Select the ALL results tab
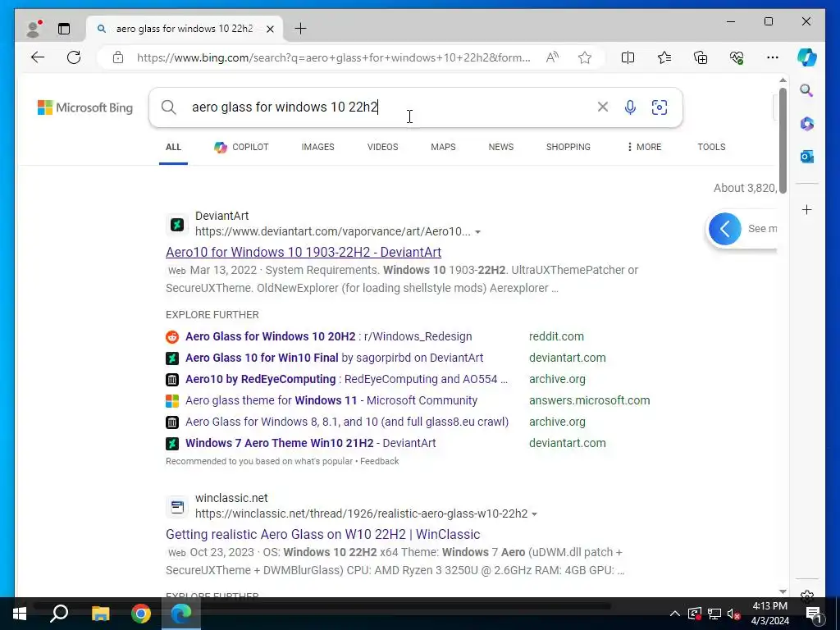840x630 pixels. 173,147
